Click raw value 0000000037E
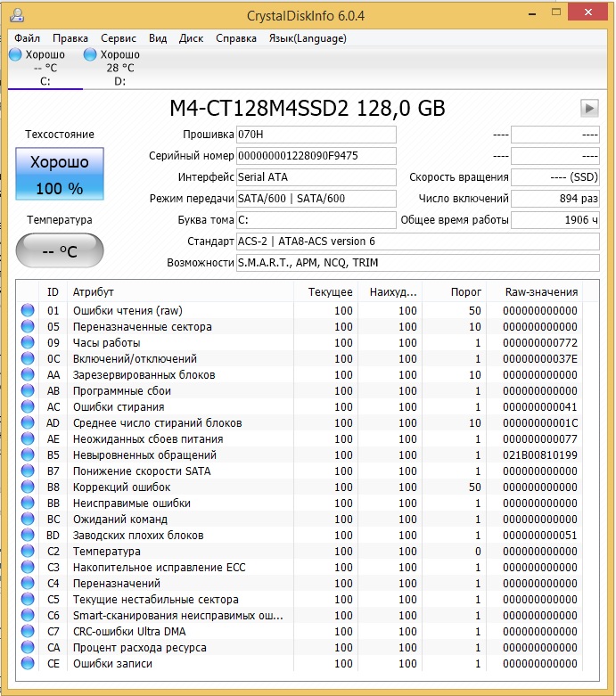 [x=539, y=358]
